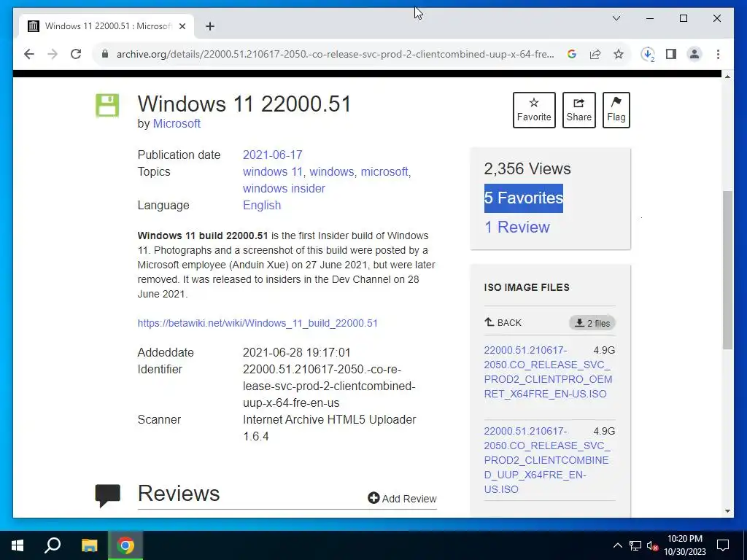Toggle the Chrome side panel
This screenshot has width=747, height=560.
click(671, 54)
